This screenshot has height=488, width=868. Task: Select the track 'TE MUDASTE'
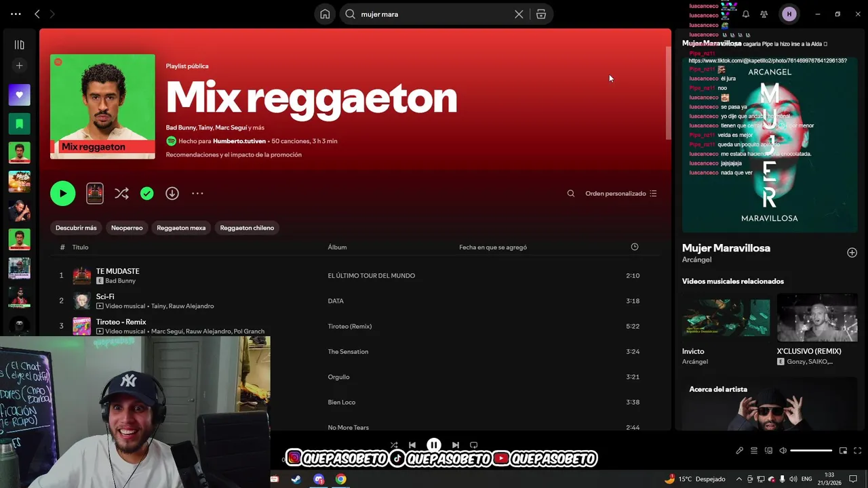click(x=118, y=271)
